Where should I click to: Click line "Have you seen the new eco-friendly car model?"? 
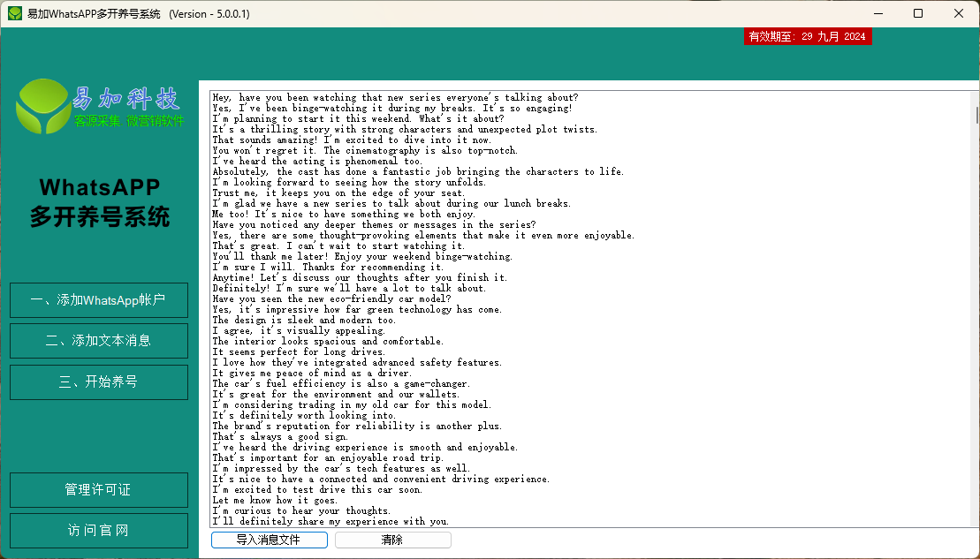[x=332, y=299]
